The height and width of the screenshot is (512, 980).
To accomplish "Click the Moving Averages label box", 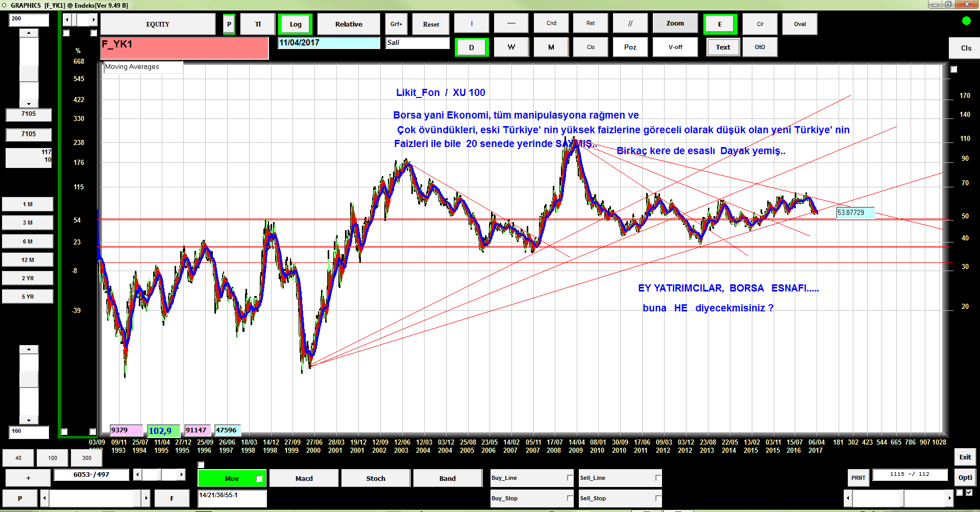I will coord(143,67).
